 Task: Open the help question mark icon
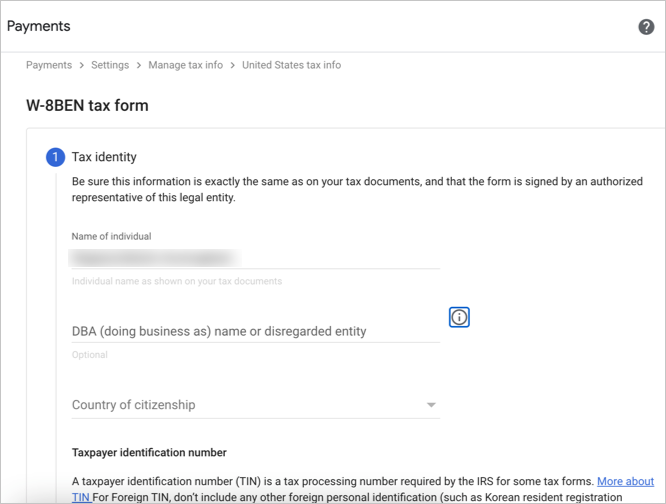click(646, 27)
